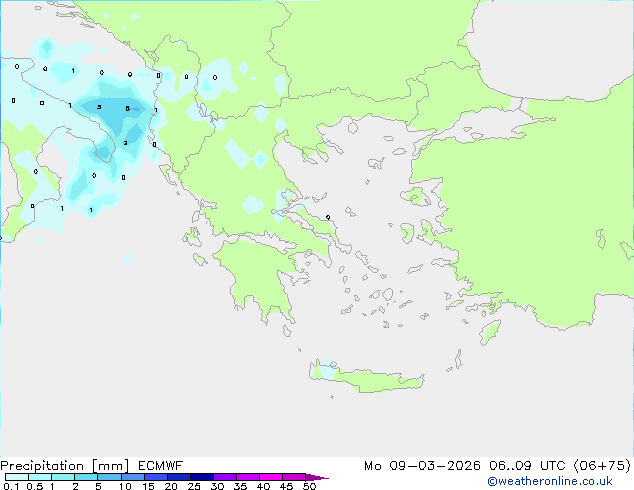Pick the 20–25 mm legend color swatch

(178, 477)
